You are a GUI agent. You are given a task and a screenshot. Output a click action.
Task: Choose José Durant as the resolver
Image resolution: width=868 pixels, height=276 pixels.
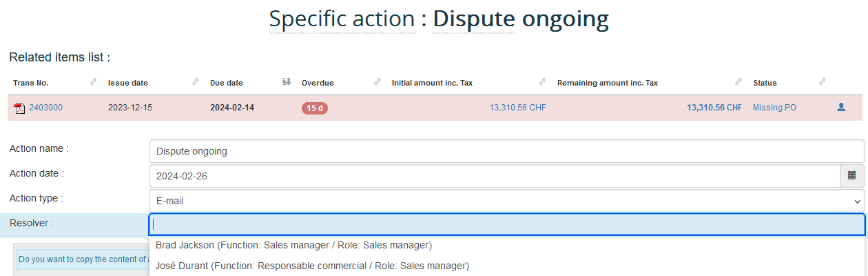[312, 266]
